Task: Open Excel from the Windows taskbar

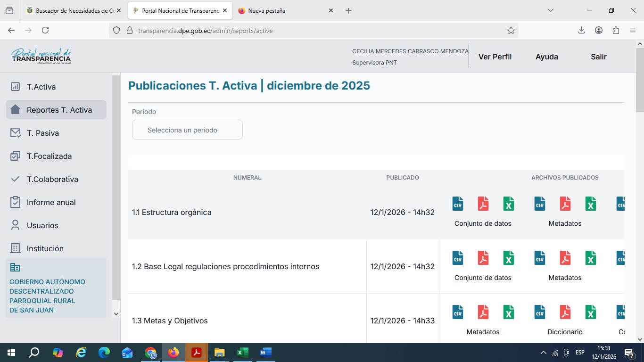Action: point(242,353)
